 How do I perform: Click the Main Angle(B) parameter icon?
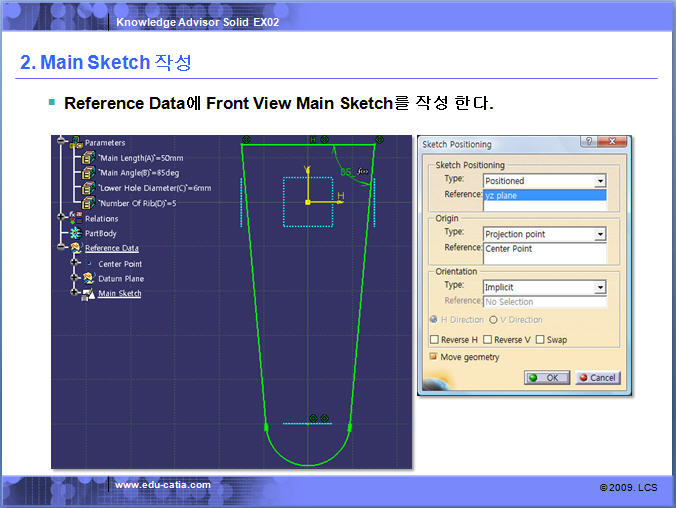coord(89,172)
